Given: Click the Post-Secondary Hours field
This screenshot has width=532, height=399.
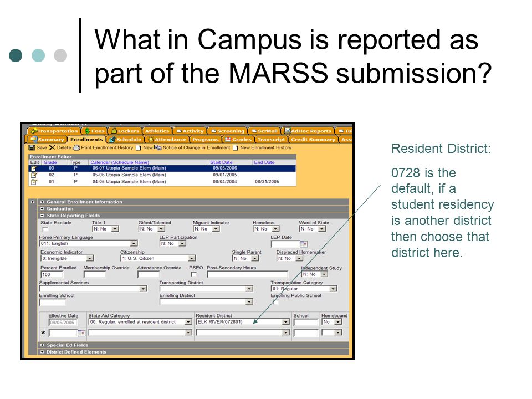Looking at the screenshot, I should [248, 274].
